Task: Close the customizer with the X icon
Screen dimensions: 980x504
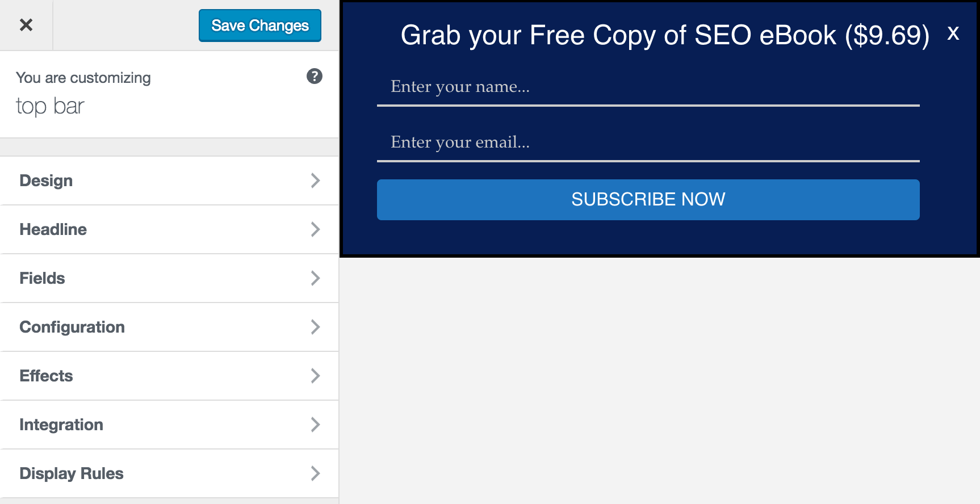Action: 25,25
